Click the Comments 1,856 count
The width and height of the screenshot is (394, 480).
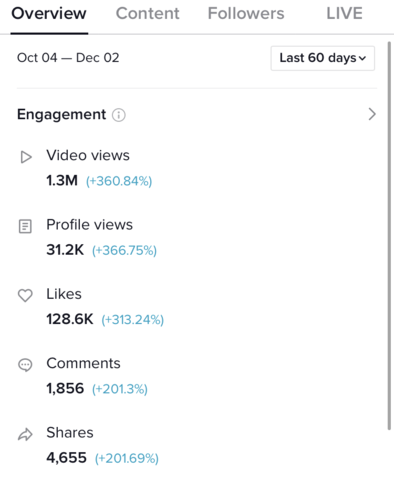pos(65,389)
